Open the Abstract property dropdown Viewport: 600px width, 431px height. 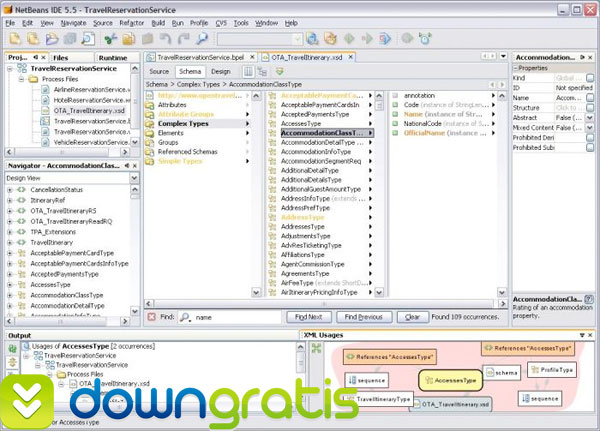(592, 116)
